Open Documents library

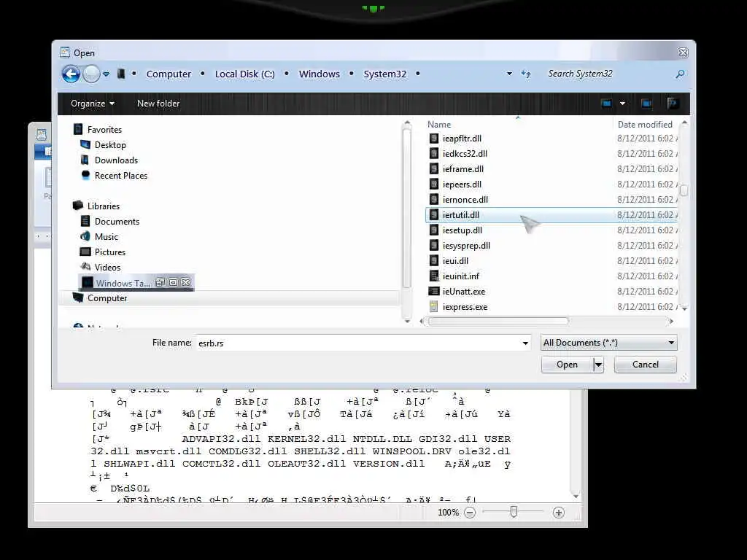tap(117, 222)
